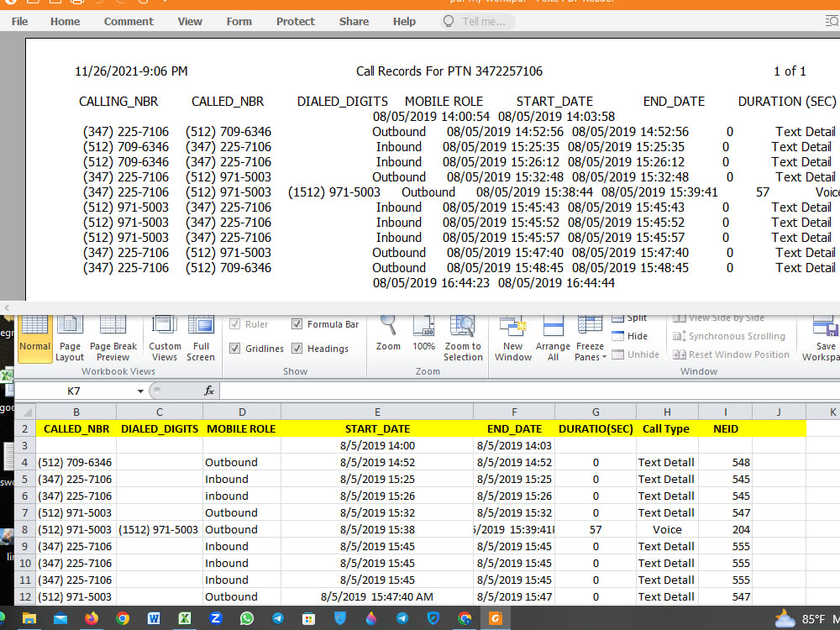Switch to Excel on the taskbar
Viewport: 840px width, 630px height.
[185, 618]
